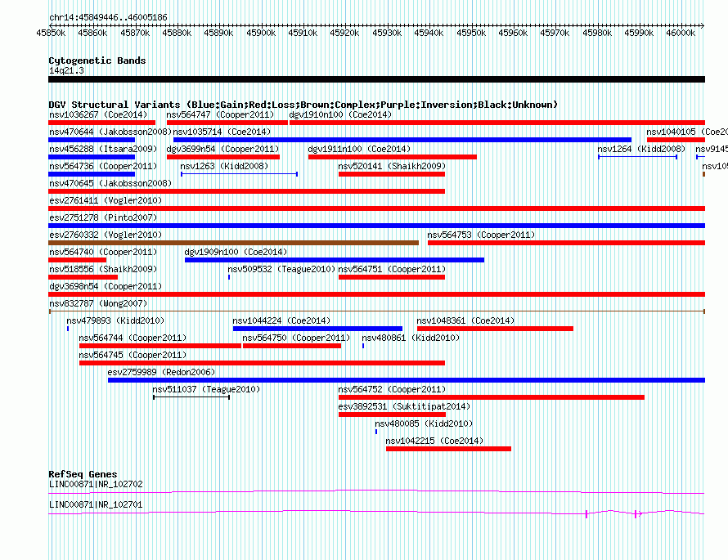Click nsv1048361 (Coe2014) label
The height and width of the screenshot is (560, 728).
click(x=465, y=320)
